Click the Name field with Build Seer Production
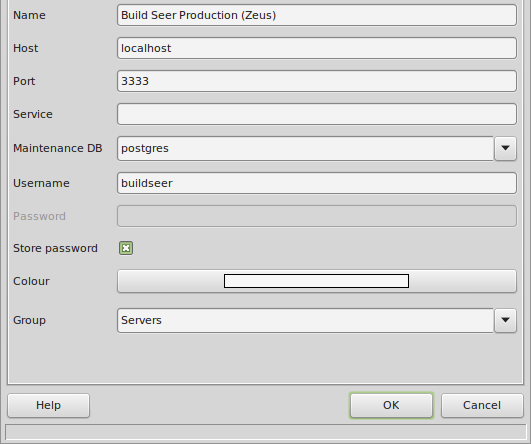The width and height of the screenshot is (531, 444). pos(317,15)
